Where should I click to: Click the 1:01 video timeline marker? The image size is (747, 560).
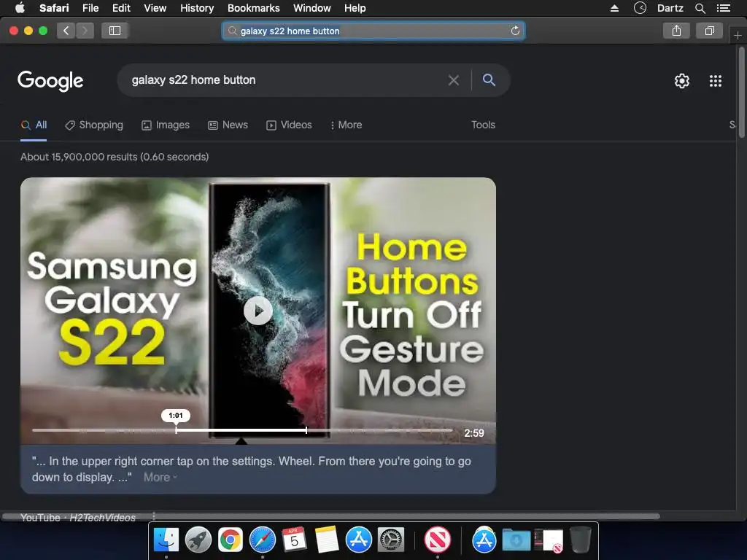click(176, 416)
